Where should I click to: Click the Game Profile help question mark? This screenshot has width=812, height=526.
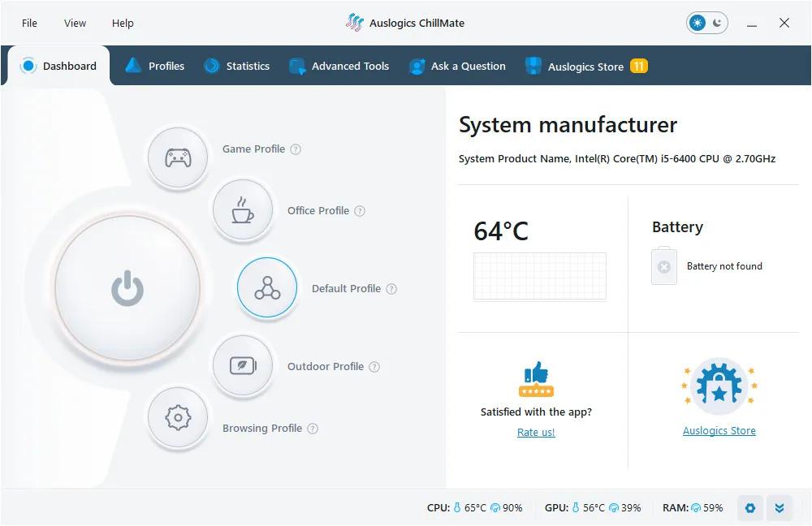(296, 149)
